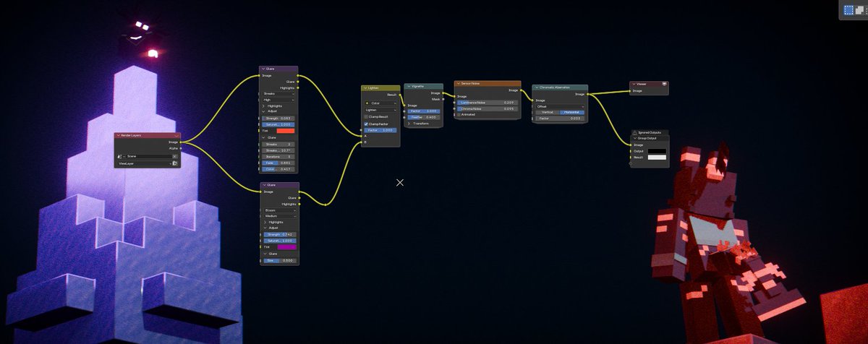Open the High quality dropdown in upper Glare
Screen dimensions: 868x344
coord(278,100)
